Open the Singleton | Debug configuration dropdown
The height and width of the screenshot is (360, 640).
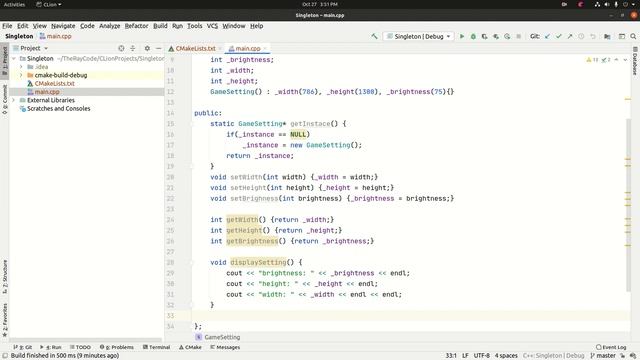(419, 36)
